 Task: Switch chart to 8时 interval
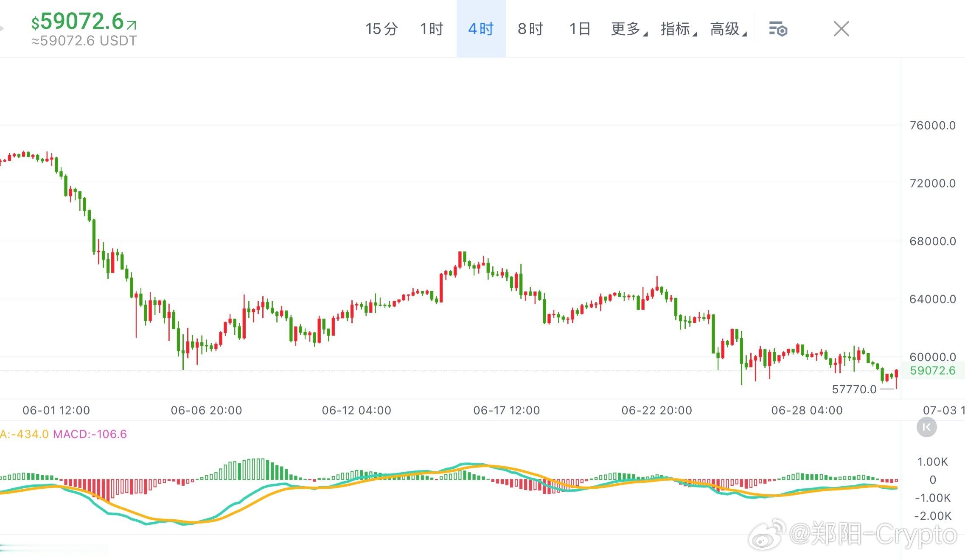click(x=530, y=29)
